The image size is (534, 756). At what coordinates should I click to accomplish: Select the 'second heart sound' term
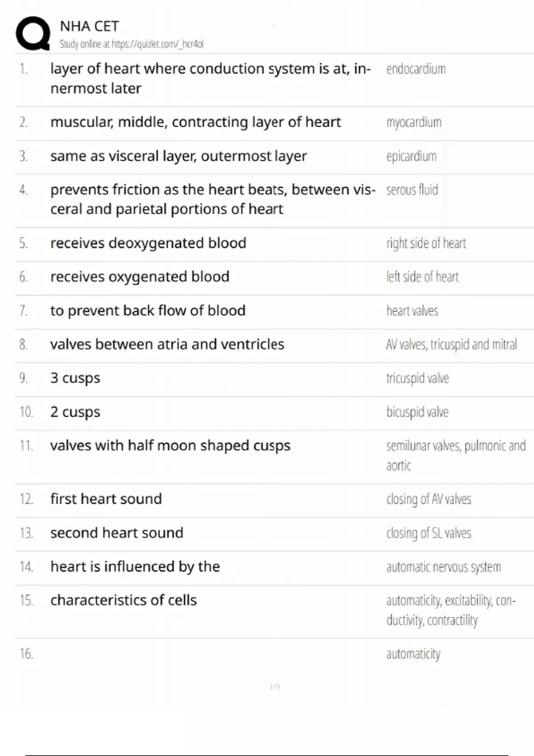[x=117, y=533]
